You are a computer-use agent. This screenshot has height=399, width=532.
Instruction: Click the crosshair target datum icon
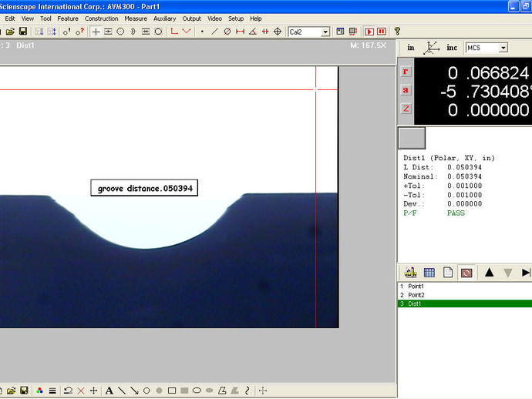(x=278, y=32)
